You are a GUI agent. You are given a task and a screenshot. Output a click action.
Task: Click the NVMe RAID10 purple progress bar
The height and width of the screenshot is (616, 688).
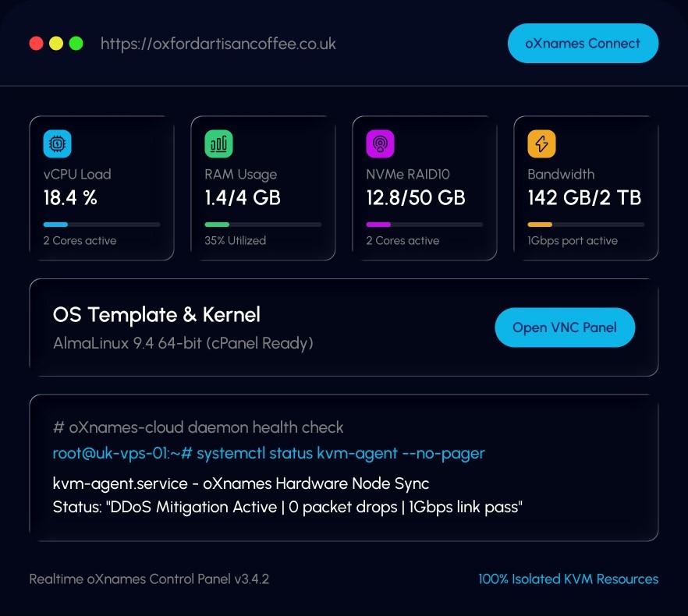pos(424,225)
